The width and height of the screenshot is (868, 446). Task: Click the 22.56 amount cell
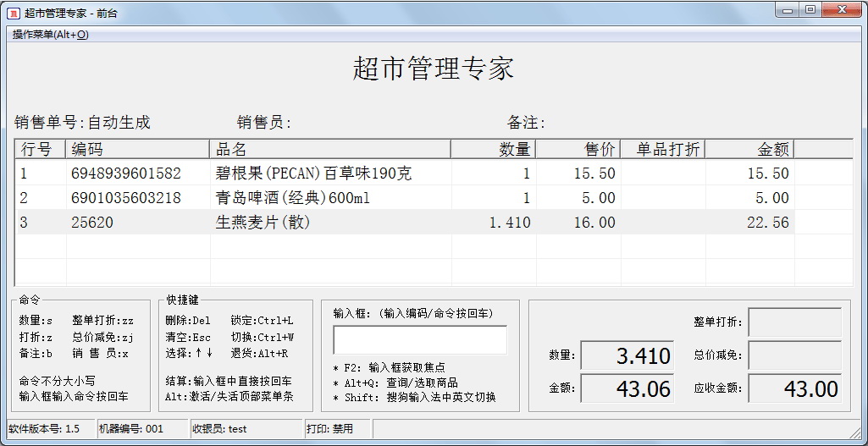[749, 223]
